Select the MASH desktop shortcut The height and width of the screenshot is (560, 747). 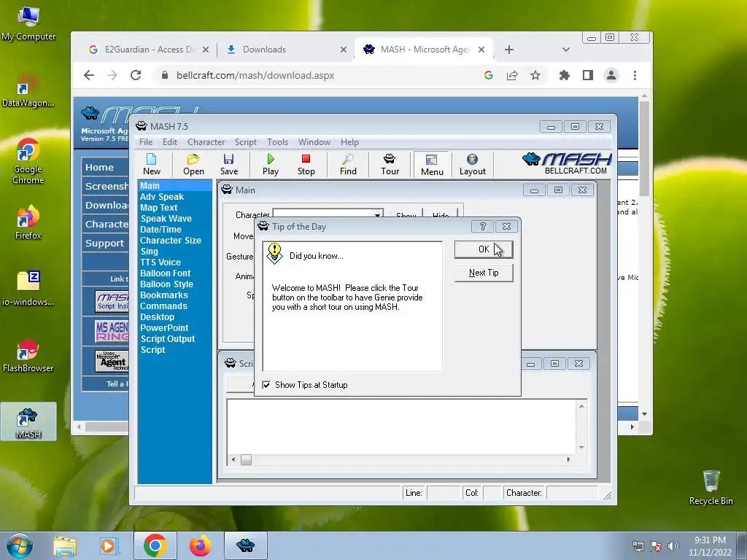click(x=28, y=422)
